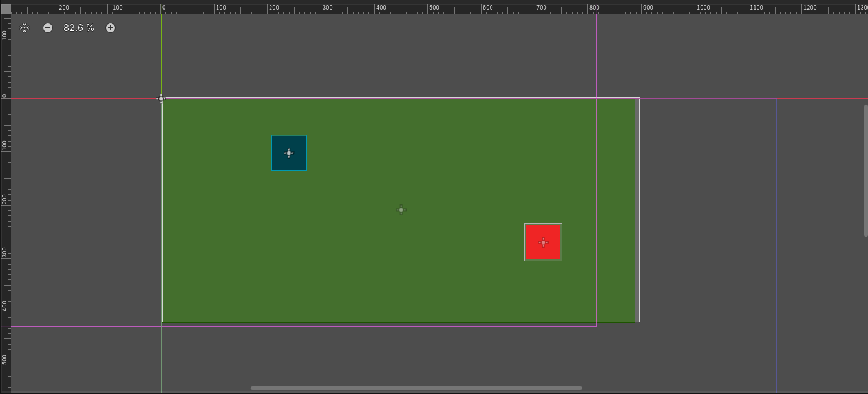Click the vertical magenta guide line
This screenshot has height=394, width=868.
click(596, 52)
